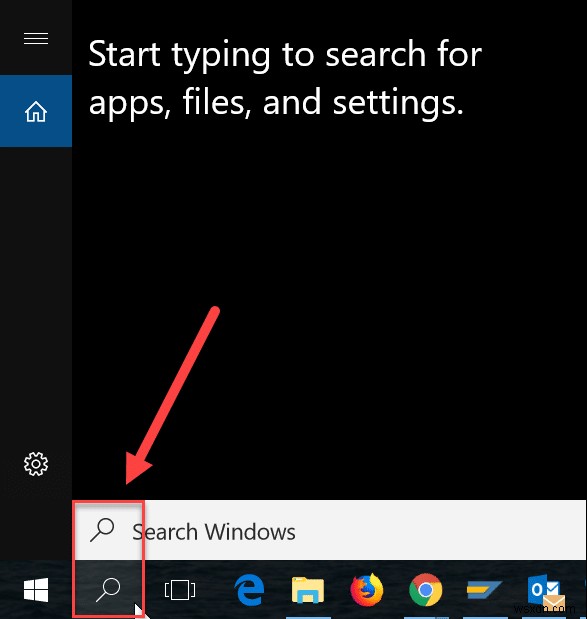Launch Firefox from the taskbar
This screenshot has height=619, width=587.
(x=367, y=590)
